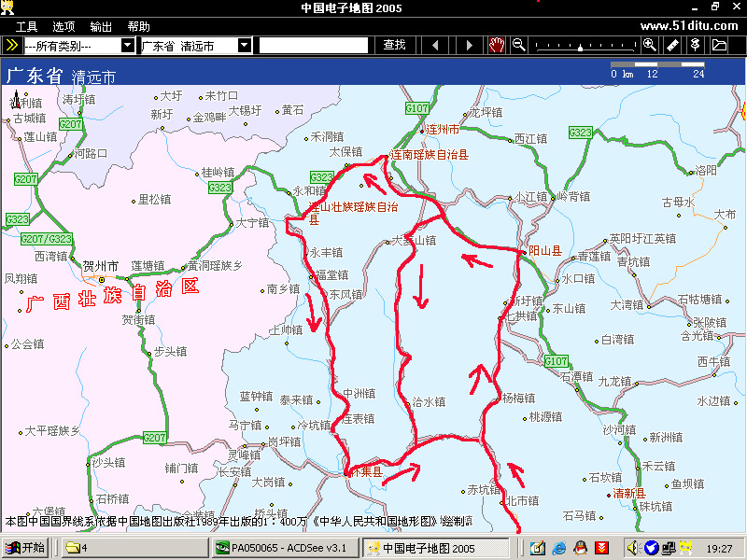Go to next map view arrow
Image resolution: width=747 pixels, height=560 pixels.
tap(470, 45)
